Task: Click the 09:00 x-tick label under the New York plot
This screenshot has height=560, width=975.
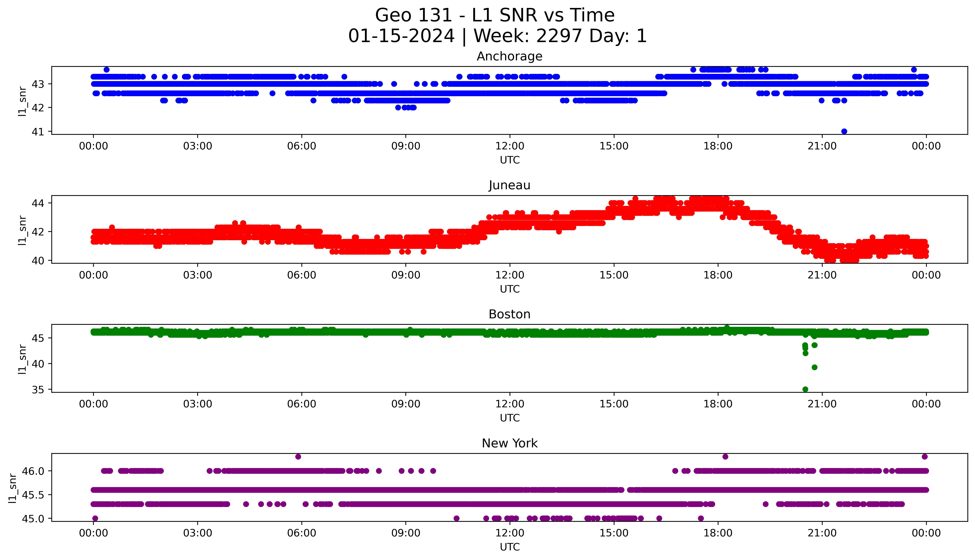Action: pyautogui.click(x=406, y=533)
